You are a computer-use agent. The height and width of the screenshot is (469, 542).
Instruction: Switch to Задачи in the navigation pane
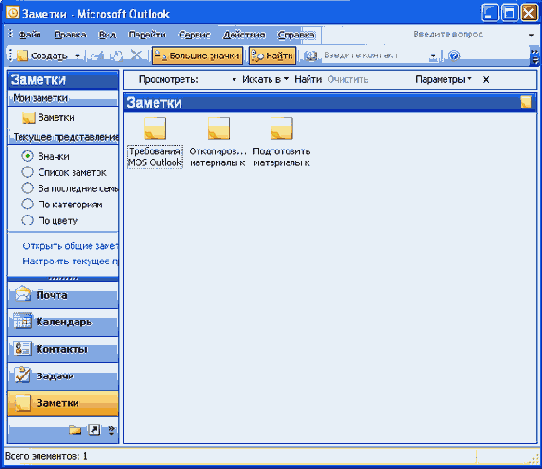(63, 376)
